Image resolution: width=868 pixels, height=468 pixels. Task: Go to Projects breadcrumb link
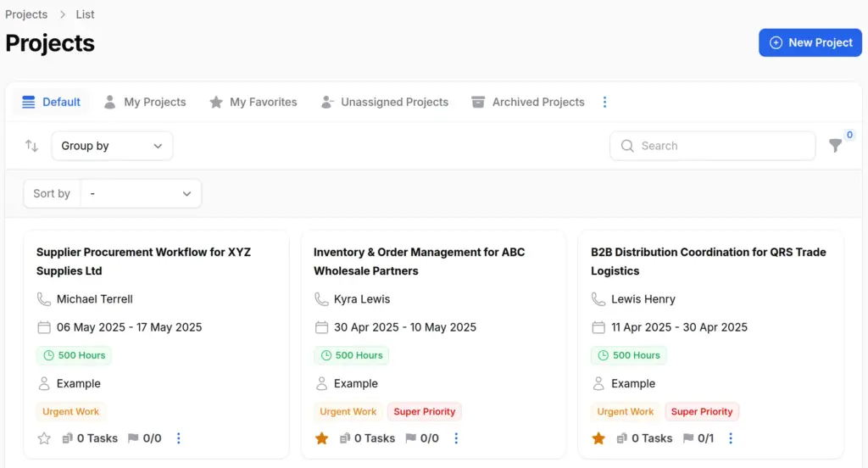point(26,14)
